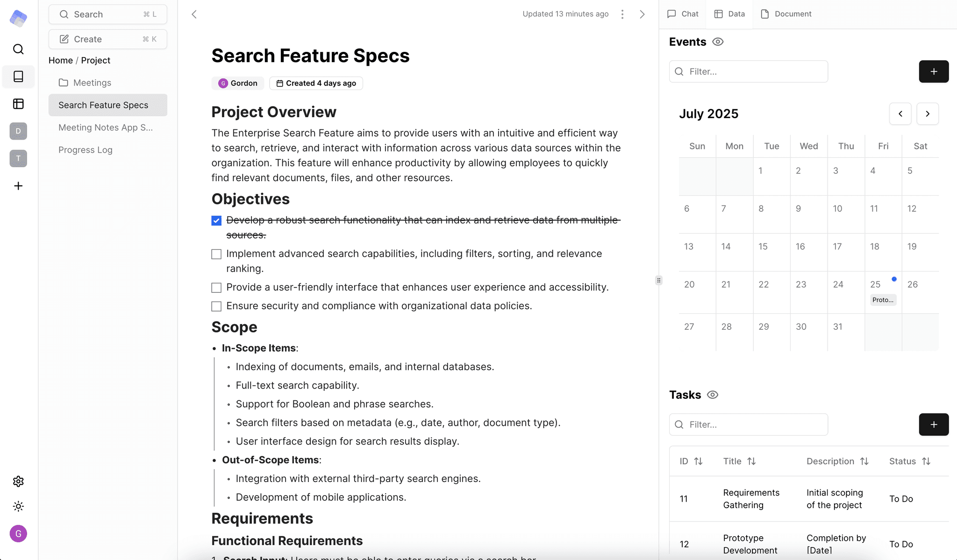
Task: Add a new event with plus button
Action: [x=934, y=71]
